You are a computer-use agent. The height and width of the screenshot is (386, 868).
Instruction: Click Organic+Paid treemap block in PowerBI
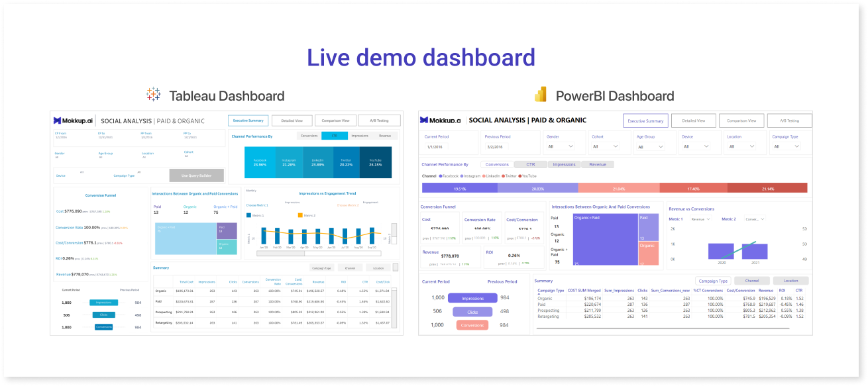604,239
